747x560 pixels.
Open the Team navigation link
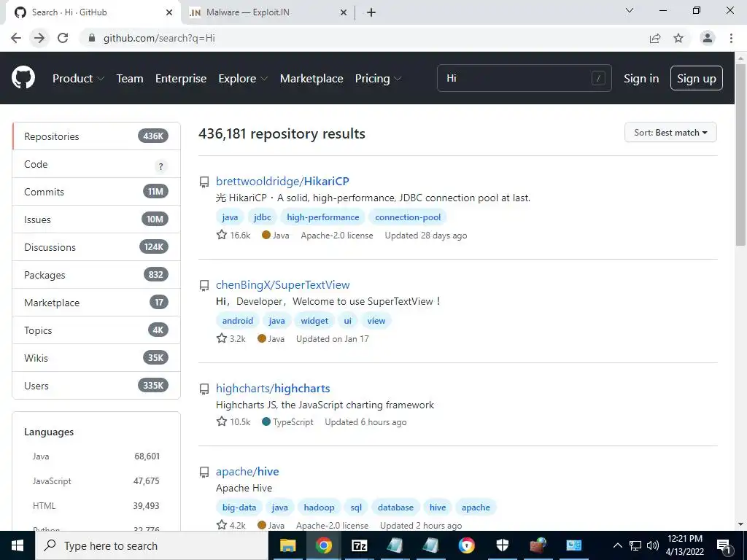pyautogui.click(x=130, y=78)
